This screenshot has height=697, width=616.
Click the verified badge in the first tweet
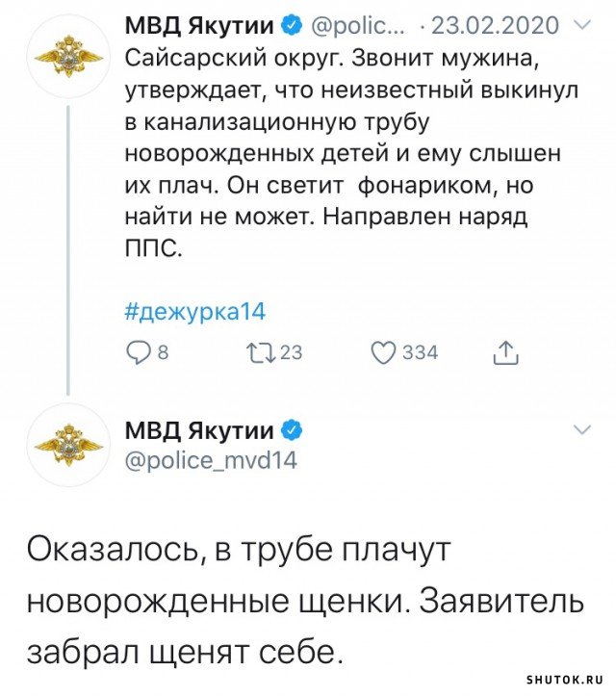(x=293, y=26)
